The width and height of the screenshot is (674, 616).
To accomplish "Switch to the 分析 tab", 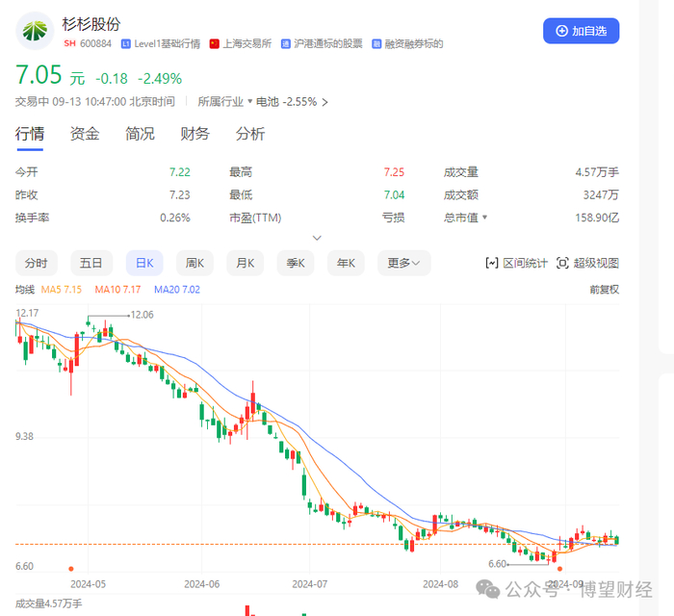I will (249, 134).
